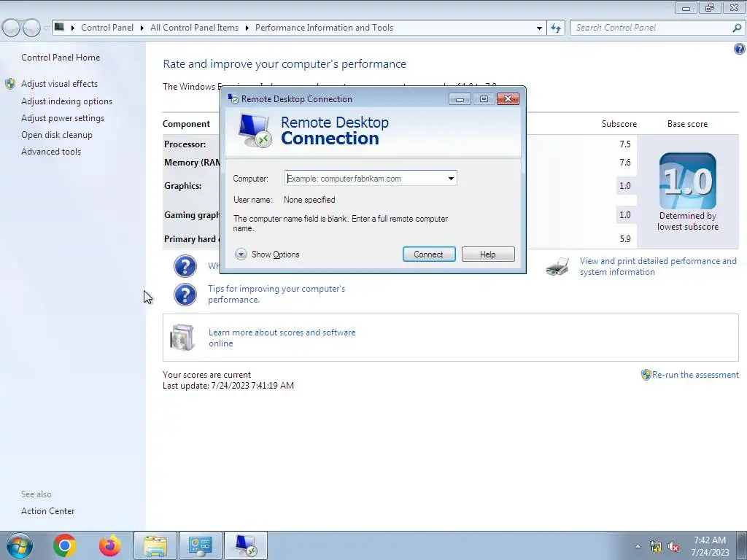This screenshot has width=747, height=560.
Task: Switch to Control Panel taskbar button
Action: (x=200, y=545)
